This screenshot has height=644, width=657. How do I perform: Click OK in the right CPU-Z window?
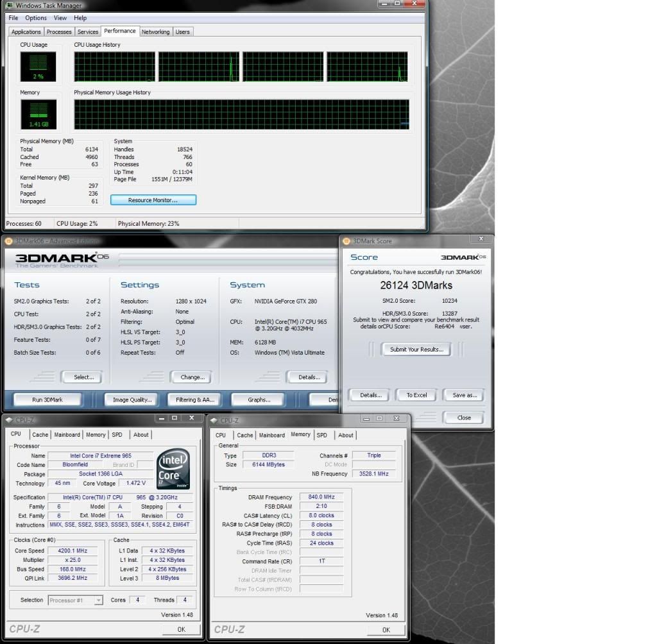click(386, 630)
